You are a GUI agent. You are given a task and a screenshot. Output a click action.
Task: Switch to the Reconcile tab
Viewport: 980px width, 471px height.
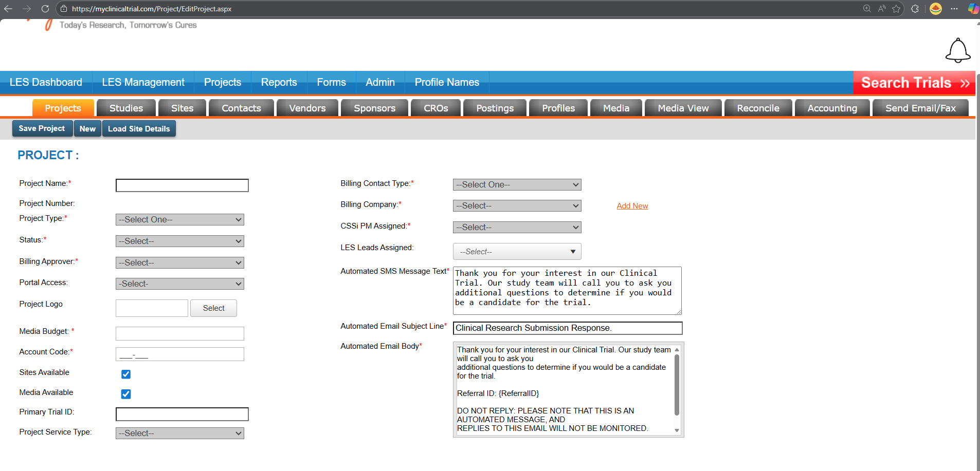tap(758, 108)
